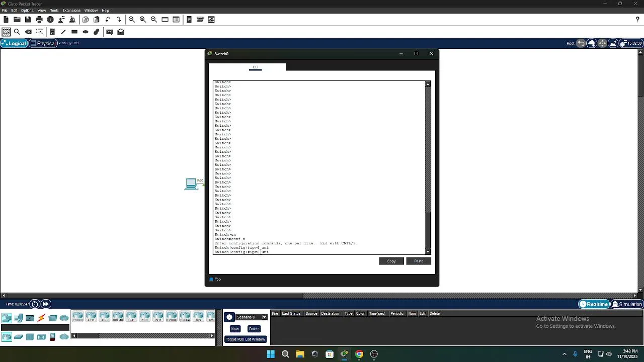Select the Draw Line tool
644x362 pixels.
(x=63, y=32)
